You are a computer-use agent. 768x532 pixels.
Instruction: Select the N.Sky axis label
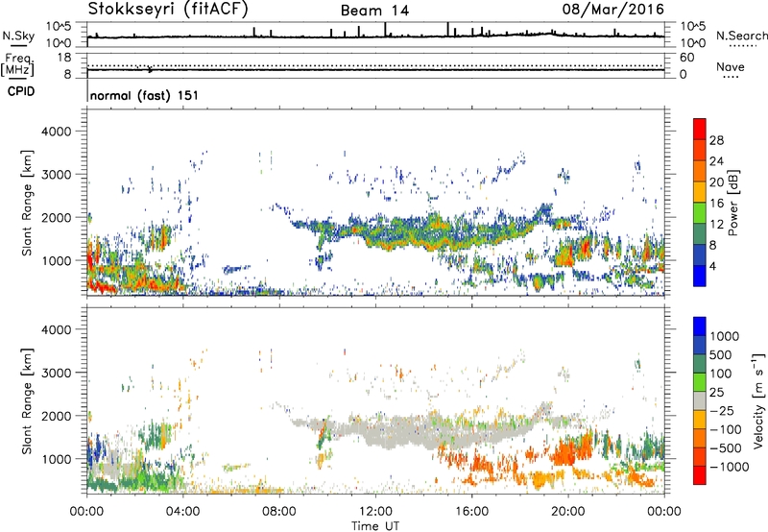(18, 36)
